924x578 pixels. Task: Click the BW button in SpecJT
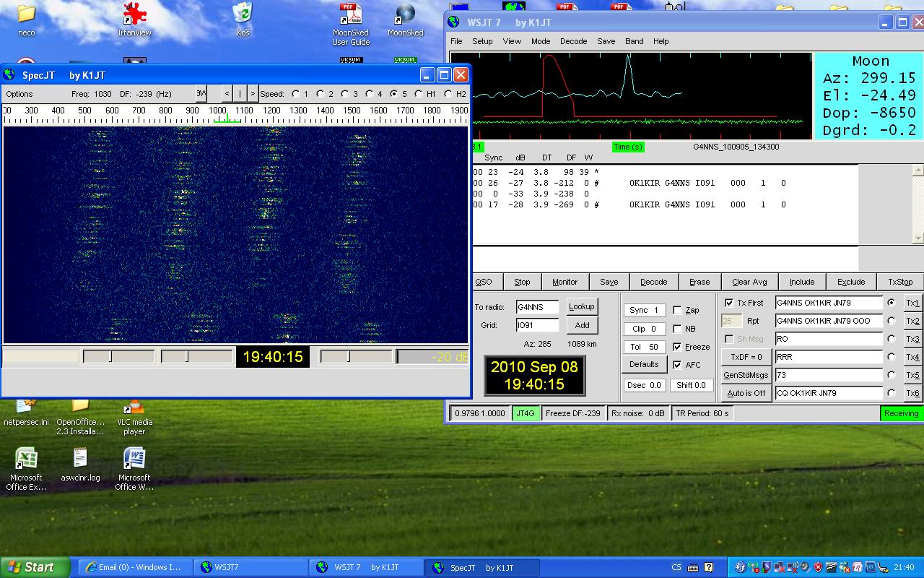201,93
